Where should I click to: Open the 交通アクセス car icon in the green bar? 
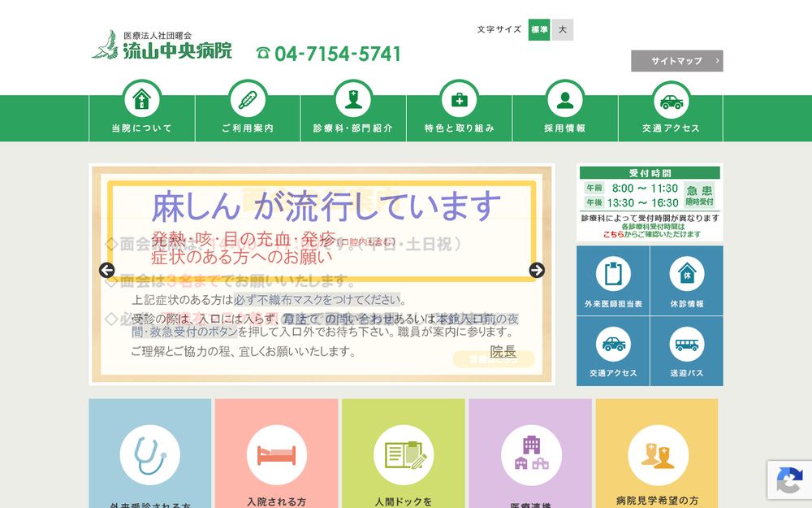point(672,101)
